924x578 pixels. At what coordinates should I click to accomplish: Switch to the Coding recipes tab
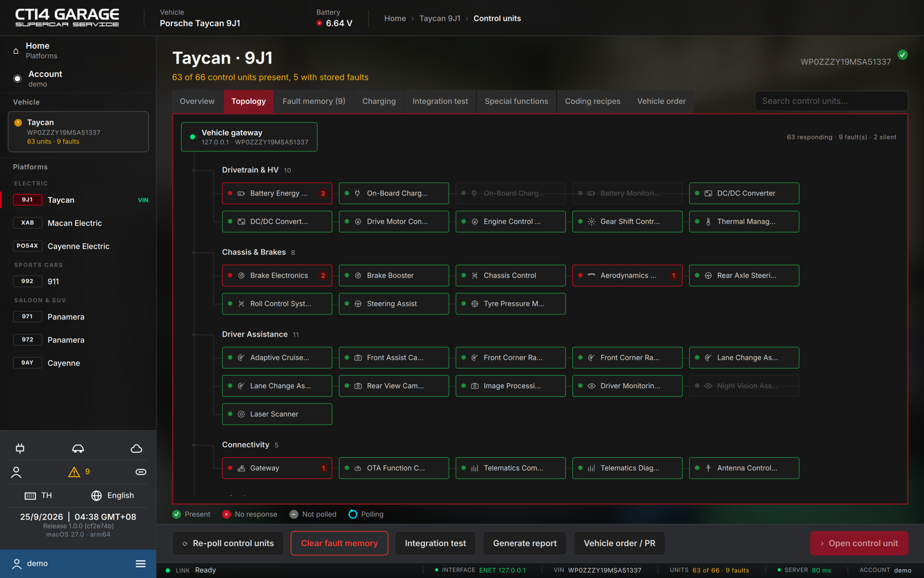[x=593, y=101]
